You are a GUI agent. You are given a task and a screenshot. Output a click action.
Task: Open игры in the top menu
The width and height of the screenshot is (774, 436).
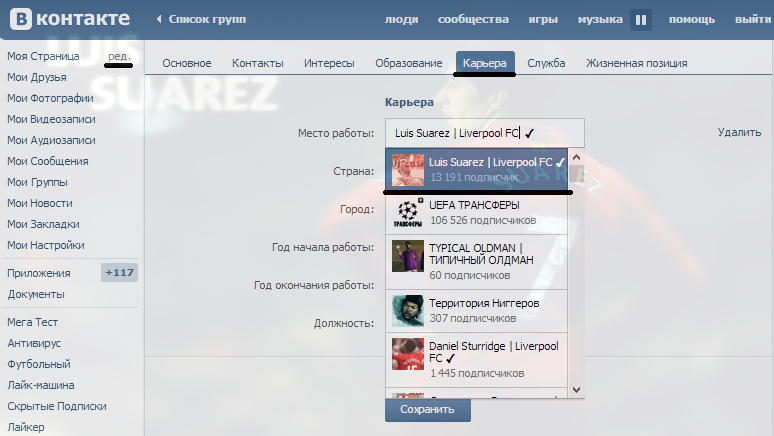click(x=543, y=19)
